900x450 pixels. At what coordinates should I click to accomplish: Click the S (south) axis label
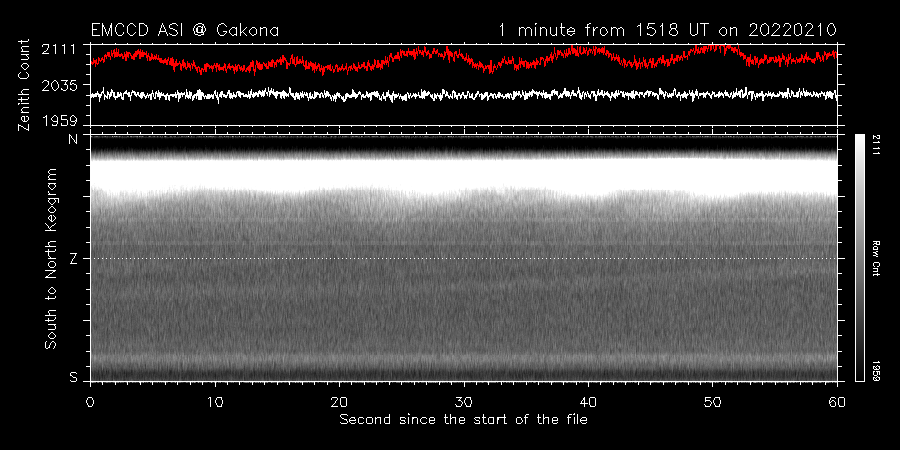[73, 377]
